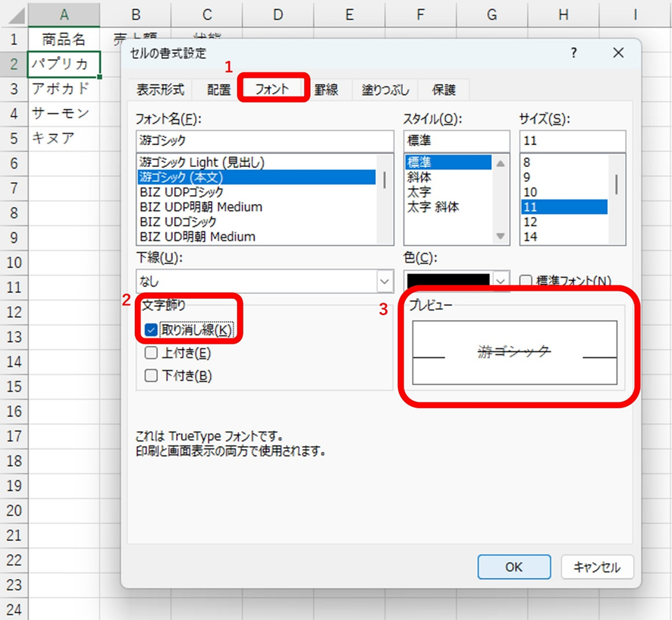Open the 色 color dropdown arrow
Image resolution: width=672 pixels, height=620 pixels.
point(501,281)
